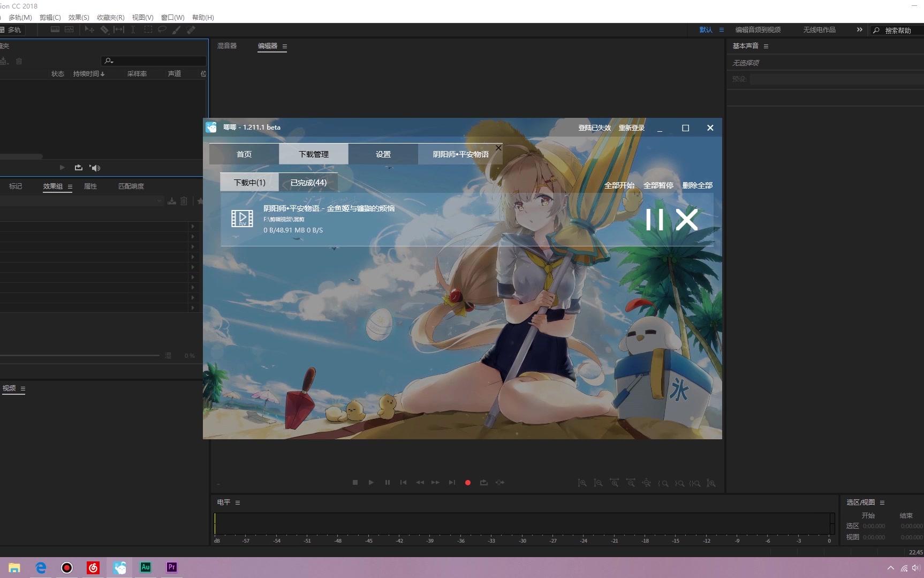Click the Files panel horizontal scrollbar
This screenshot has height=578, width=924.
tap(21, 156)
